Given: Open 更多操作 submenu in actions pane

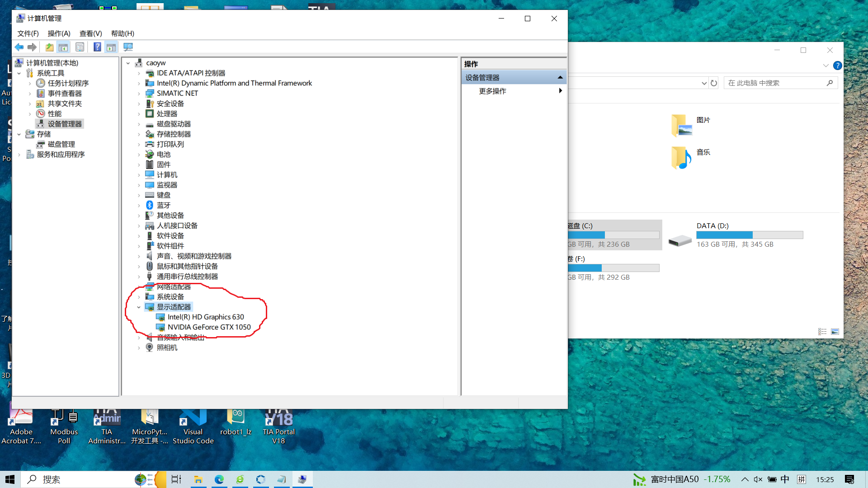Looking at the screenshot, I should 492,91.
